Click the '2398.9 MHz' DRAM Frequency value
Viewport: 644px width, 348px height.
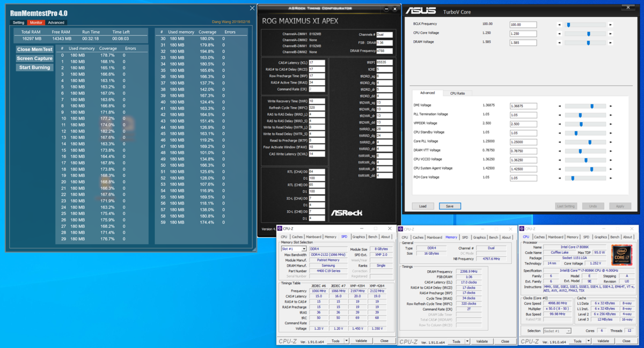click(468, 272)
